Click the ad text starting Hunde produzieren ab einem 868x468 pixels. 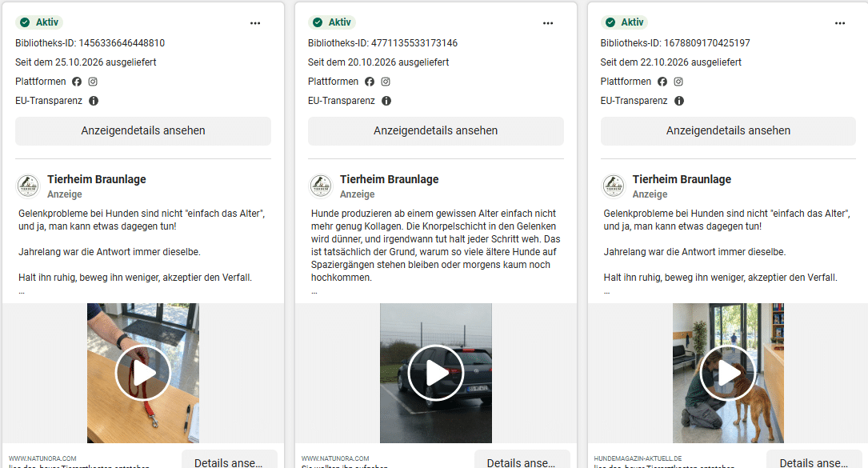pyautogui.click(x=436, y=246)
